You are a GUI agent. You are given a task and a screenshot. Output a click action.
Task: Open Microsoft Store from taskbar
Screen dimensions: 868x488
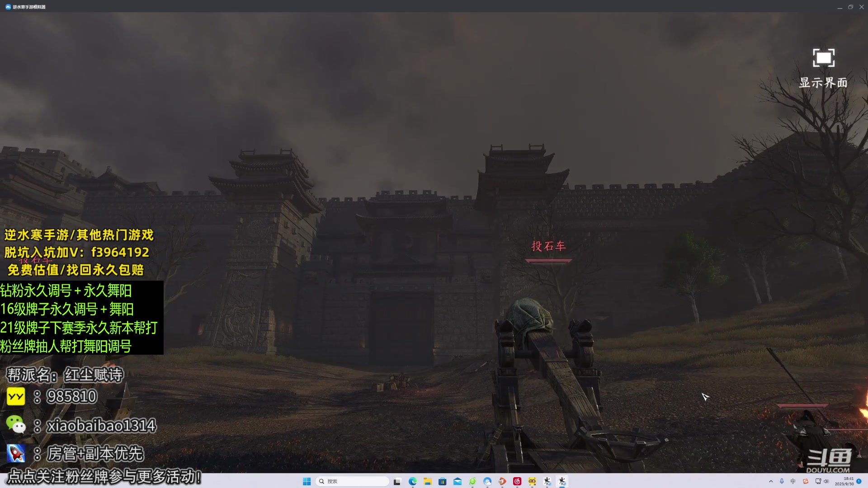pyautogui.click(x=442, y=481)
